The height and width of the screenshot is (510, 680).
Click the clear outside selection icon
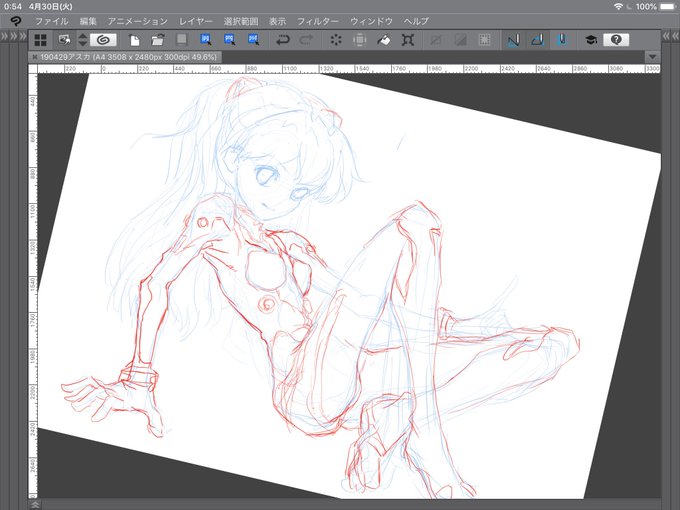pyautogui.click(x=360, y=40)
